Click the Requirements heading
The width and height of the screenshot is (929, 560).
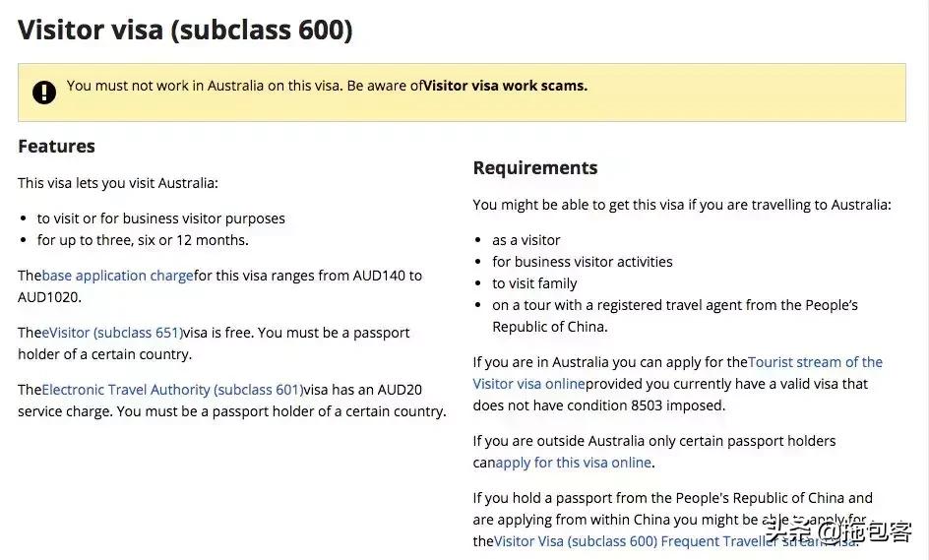pyautogui.click(x=534, y=168)
